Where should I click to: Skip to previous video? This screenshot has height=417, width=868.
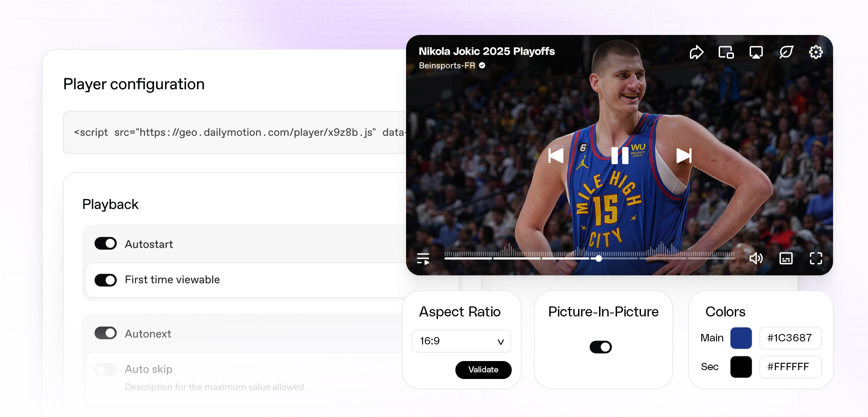point(556,156)
